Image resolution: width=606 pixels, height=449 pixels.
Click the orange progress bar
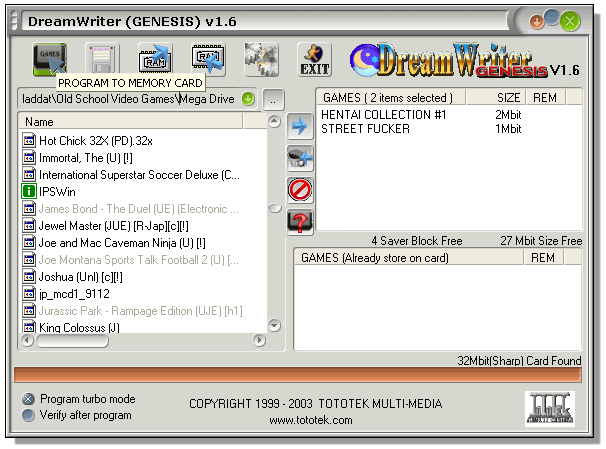point(298,375)
